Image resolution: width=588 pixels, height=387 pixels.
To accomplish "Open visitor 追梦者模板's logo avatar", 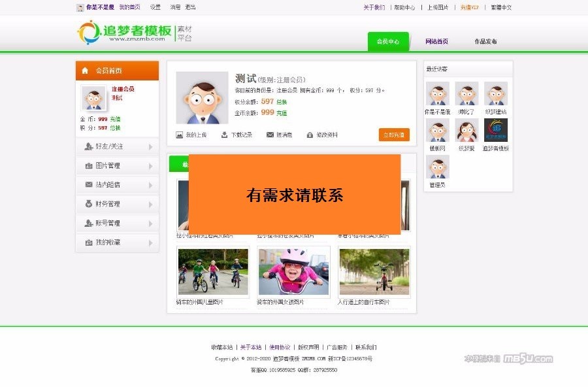I will click(496, 130).
